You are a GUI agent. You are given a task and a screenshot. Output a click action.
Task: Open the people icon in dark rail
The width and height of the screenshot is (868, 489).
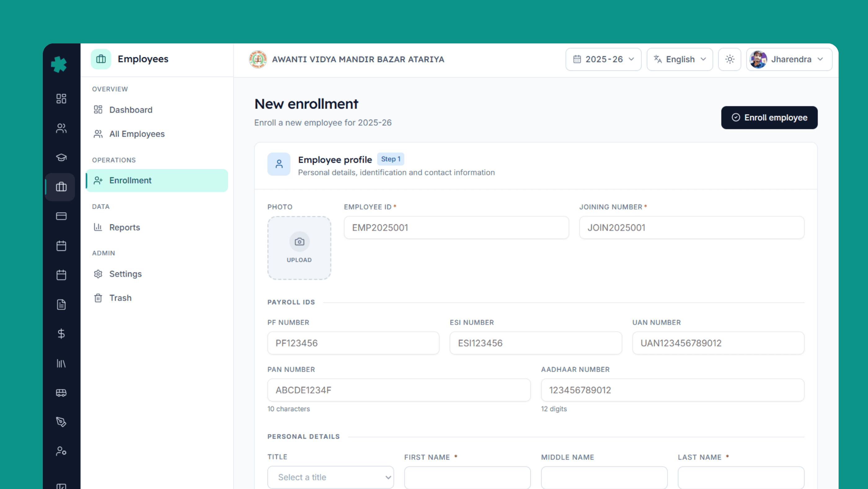[x=61, y=128]
